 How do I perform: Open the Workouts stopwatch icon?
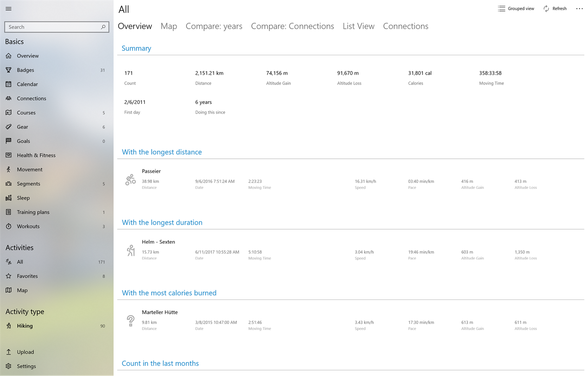point(8,227)
